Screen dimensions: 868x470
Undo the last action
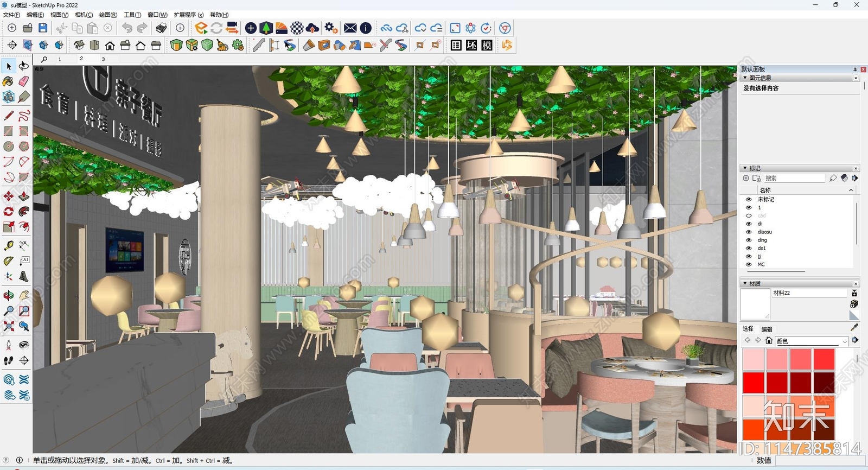coord(127,28)
